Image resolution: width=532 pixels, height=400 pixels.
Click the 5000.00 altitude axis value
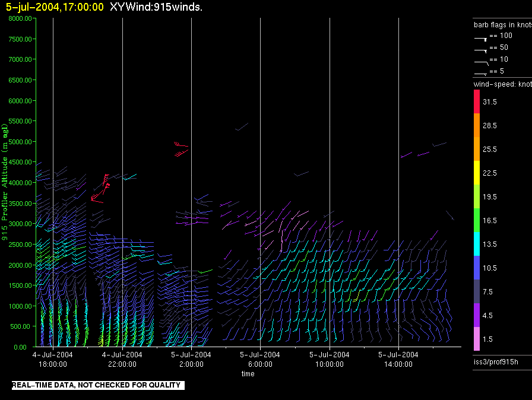point(20,142)
